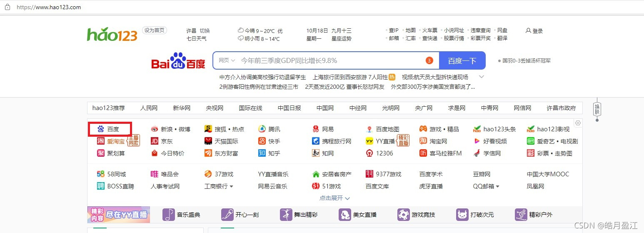Open the 小说网址 link

(x=454, y=30)
